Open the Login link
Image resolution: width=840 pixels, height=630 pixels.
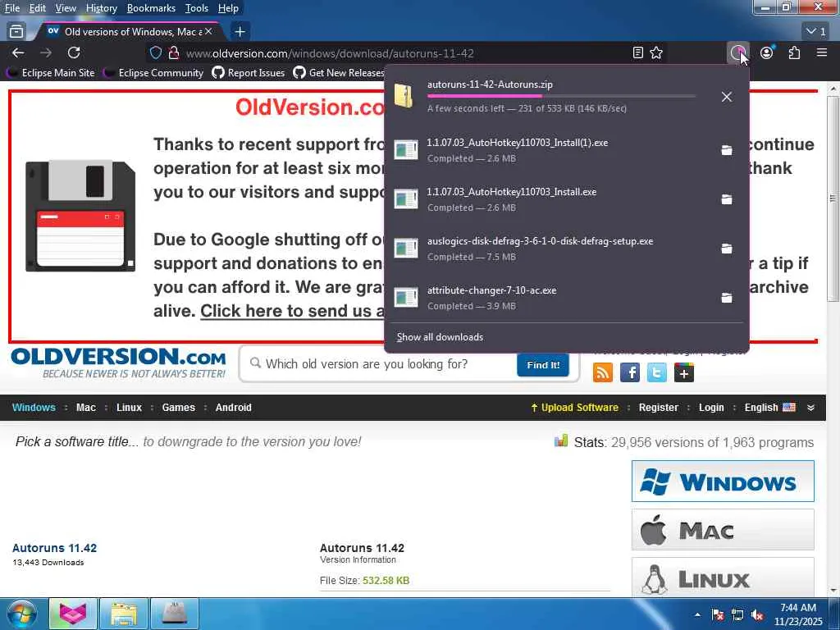[711, 408]
